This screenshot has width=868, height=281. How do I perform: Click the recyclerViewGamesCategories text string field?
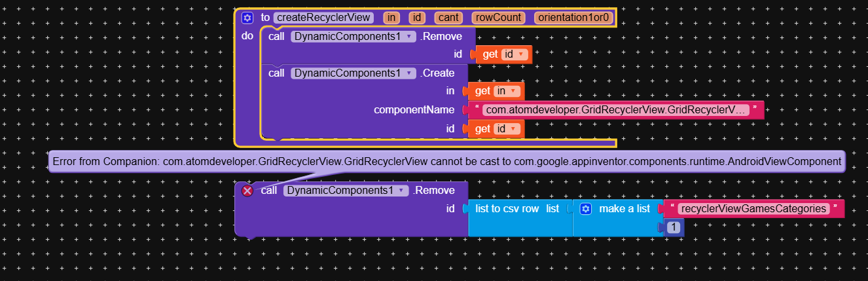(753, 209)
